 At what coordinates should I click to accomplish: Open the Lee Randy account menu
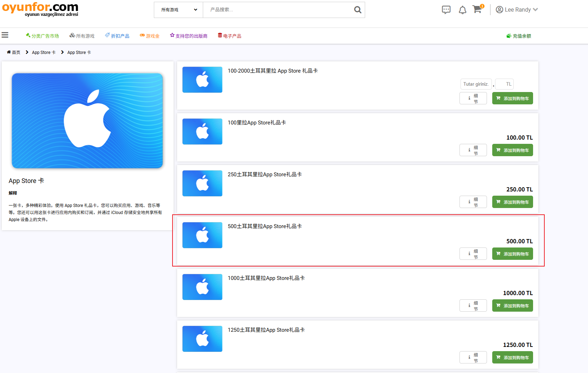pos(517,10)
